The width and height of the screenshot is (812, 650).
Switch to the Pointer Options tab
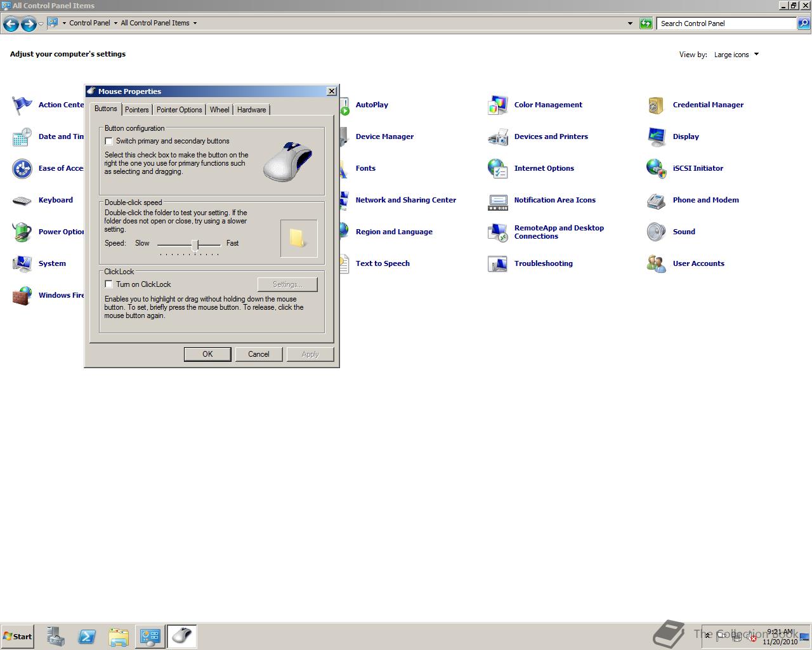tap(180, 110)
